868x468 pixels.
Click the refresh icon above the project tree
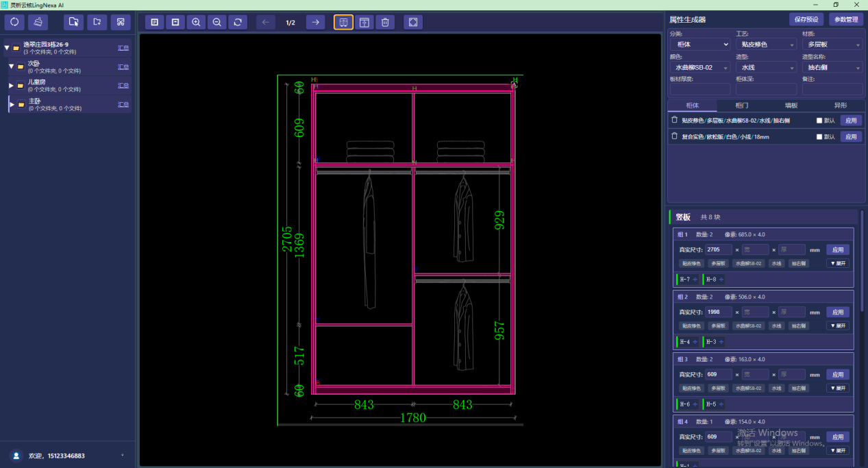coord(14,22)
